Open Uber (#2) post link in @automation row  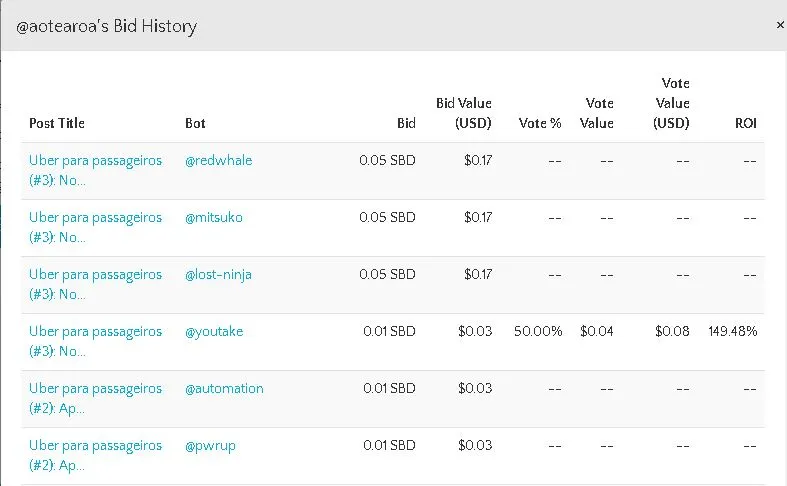point(95,398)
